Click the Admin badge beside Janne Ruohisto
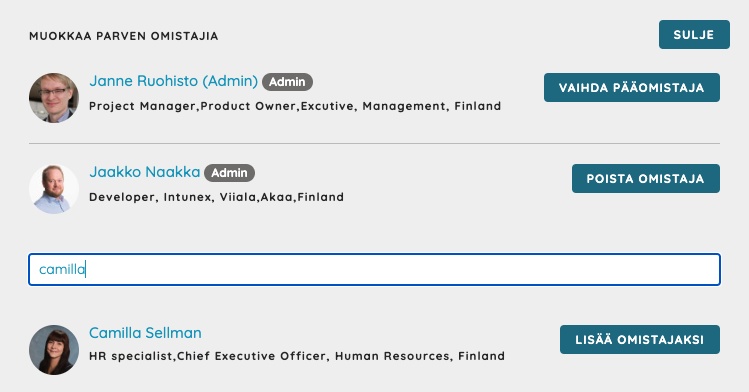Screen dimensions: 749x392 [287, 82]
